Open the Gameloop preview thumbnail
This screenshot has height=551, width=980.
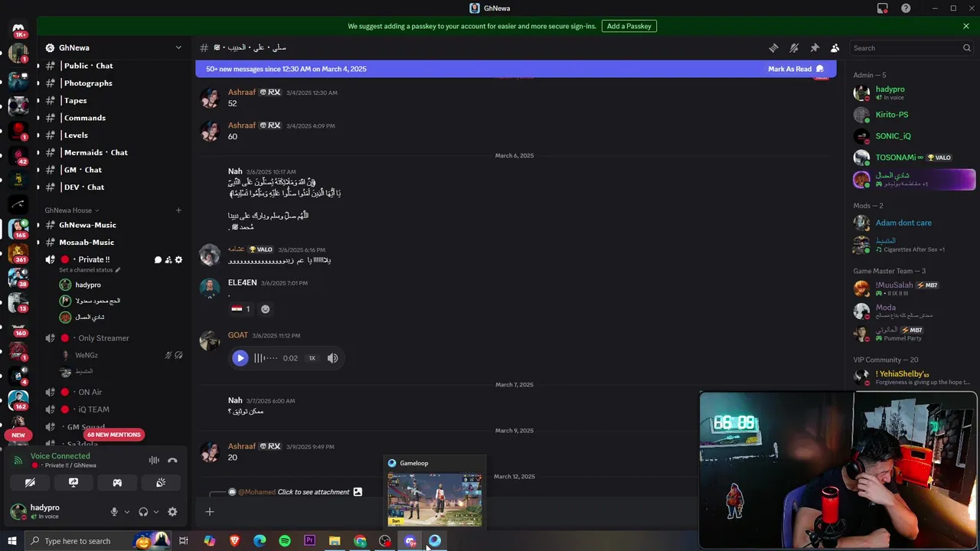435,499
